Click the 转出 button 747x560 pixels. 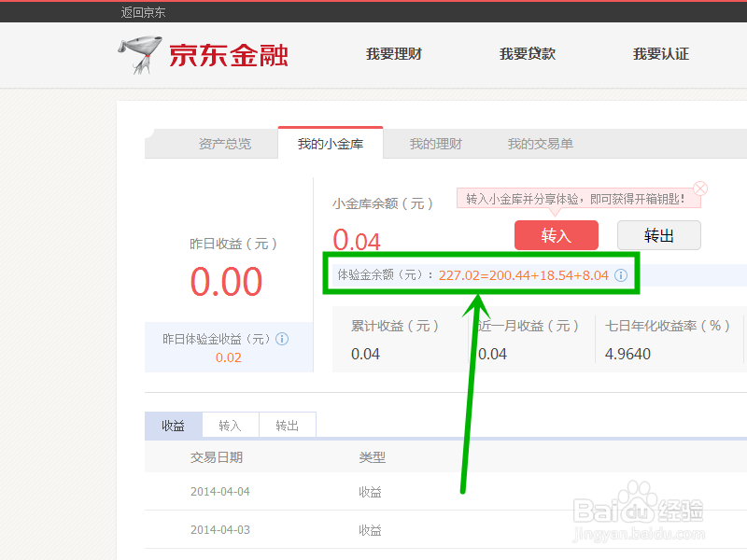(659, 235)
